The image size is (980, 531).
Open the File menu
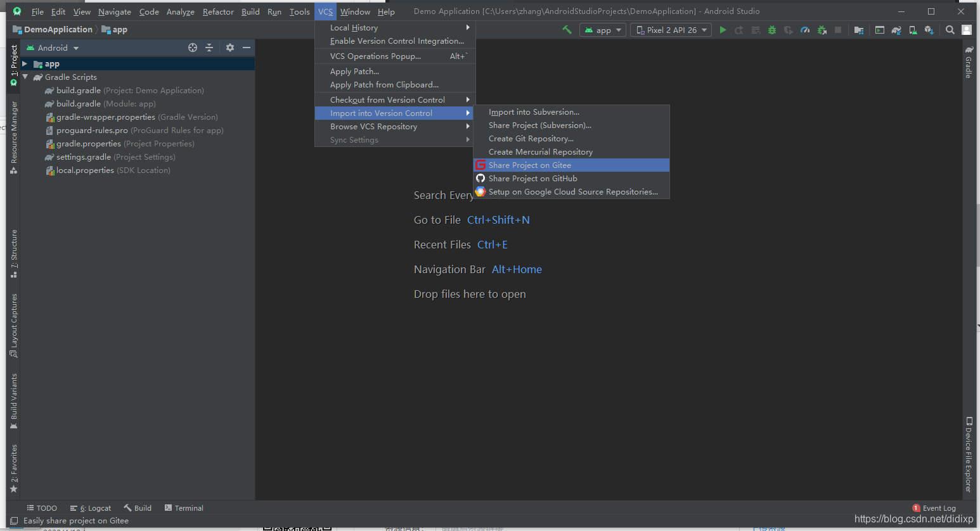point(37,11)
